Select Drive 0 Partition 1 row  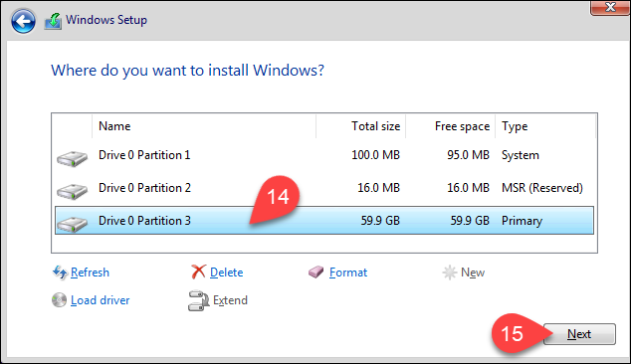click(324, 155)
